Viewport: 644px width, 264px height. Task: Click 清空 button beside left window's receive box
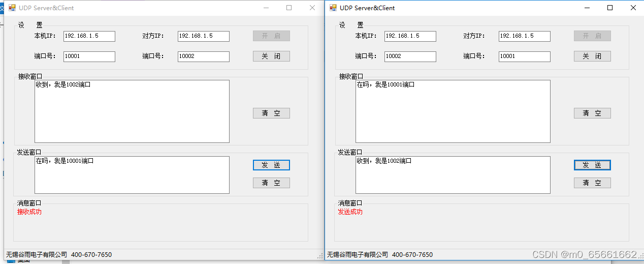[x=271, y=113]
